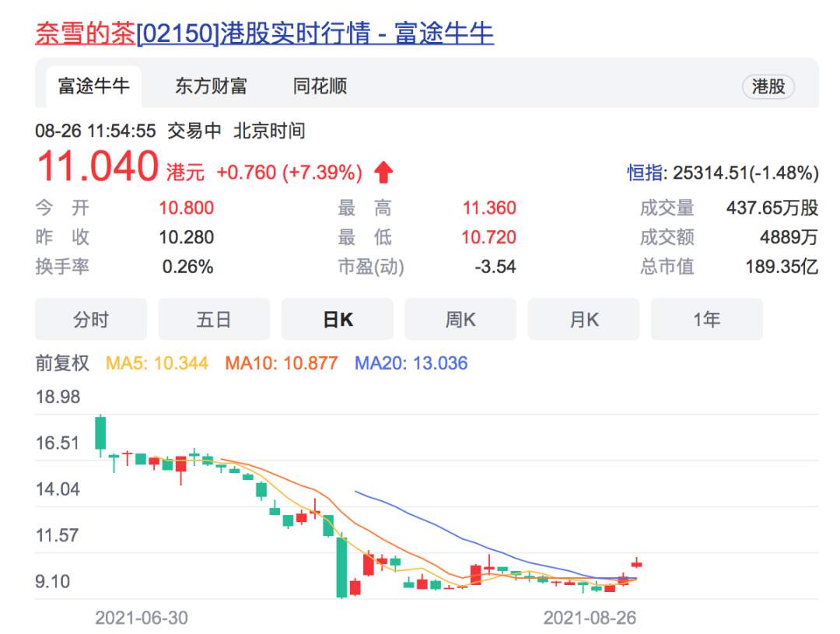The height and width of the screenshot is (634, 840).
Task: Switch to the 东方财富 tab
Action: pos(210,86)
